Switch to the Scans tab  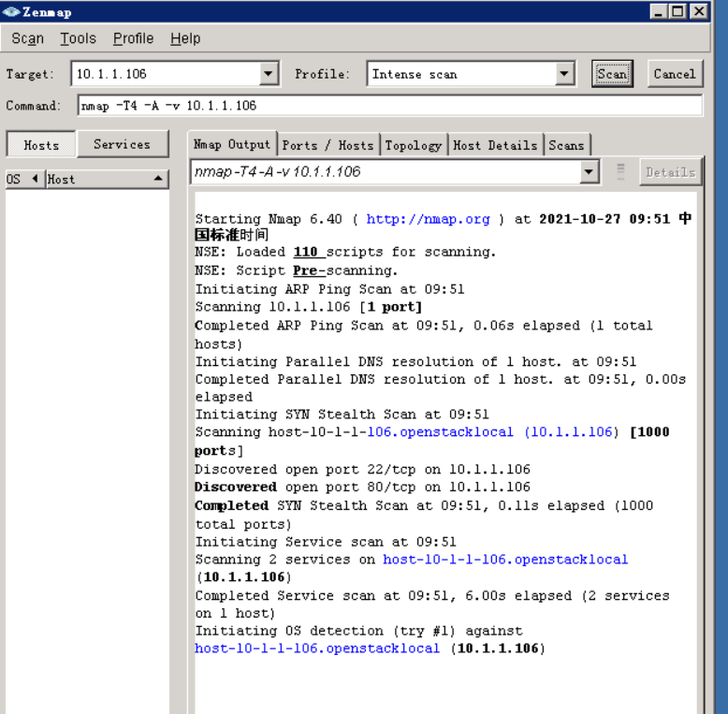pyautogui.click(x=566, y=145)
